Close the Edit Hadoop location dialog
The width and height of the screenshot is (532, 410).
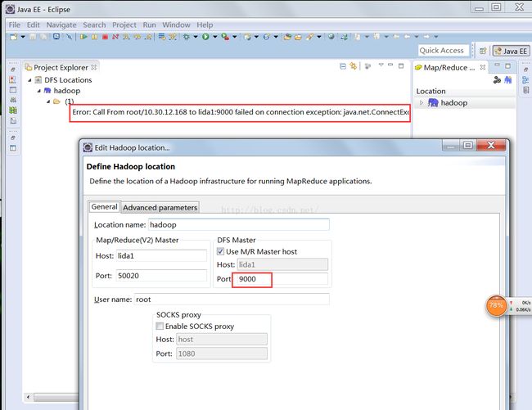tap(490, 146)
